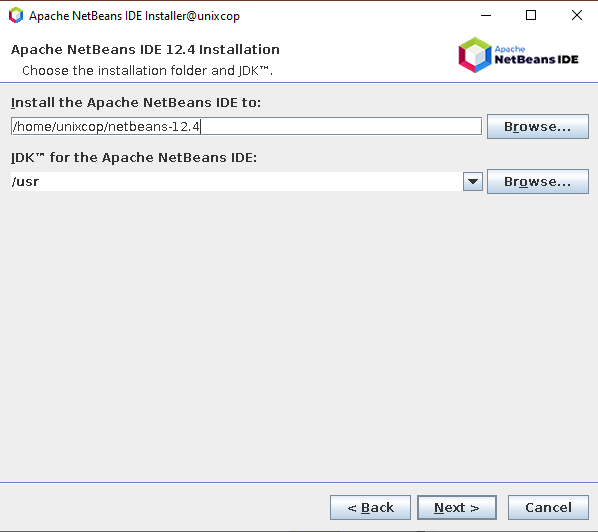Cancel the NetBeans installation
Screen dimensions: 598x532
548,508
